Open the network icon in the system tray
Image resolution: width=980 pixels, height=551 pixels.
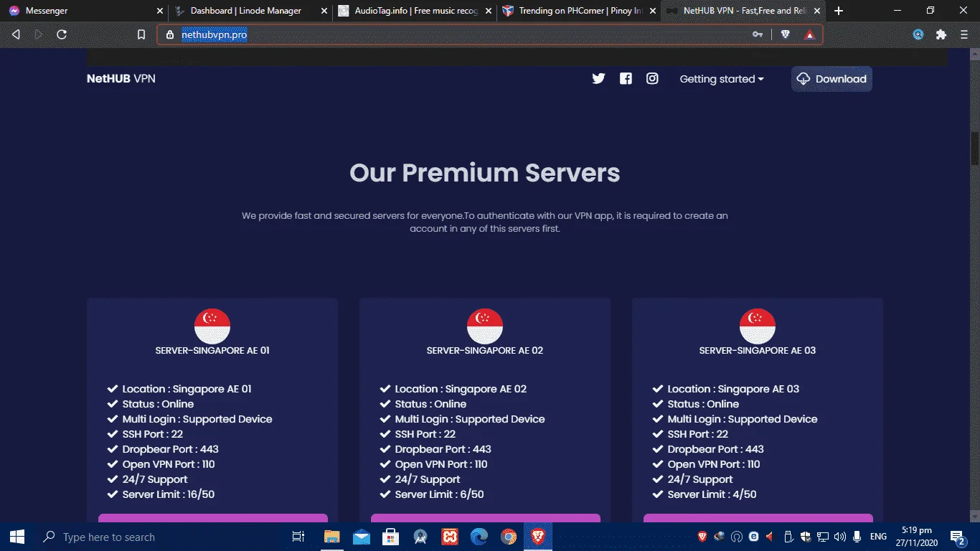tap(823, 537)
